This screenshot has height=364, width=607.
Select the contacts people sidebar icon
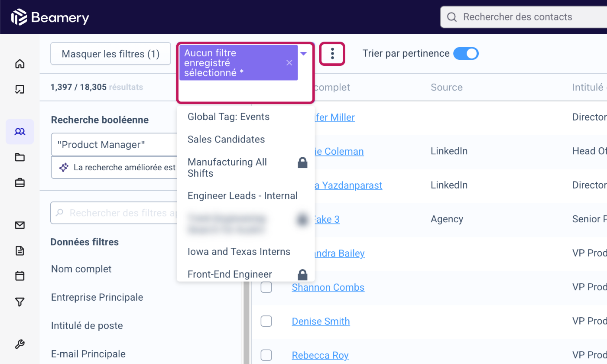point(19,132)
